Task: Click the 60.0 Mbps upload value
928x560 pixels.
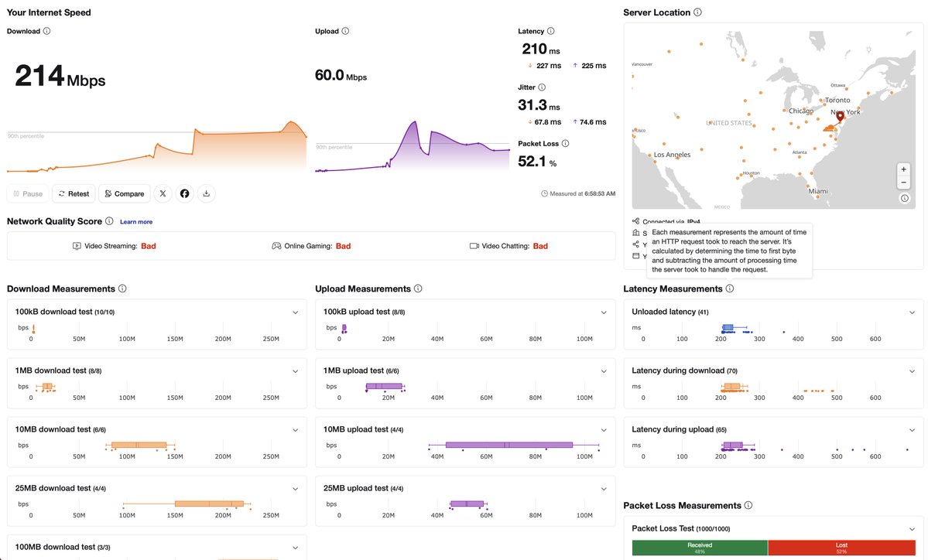Action: point(341,76)
